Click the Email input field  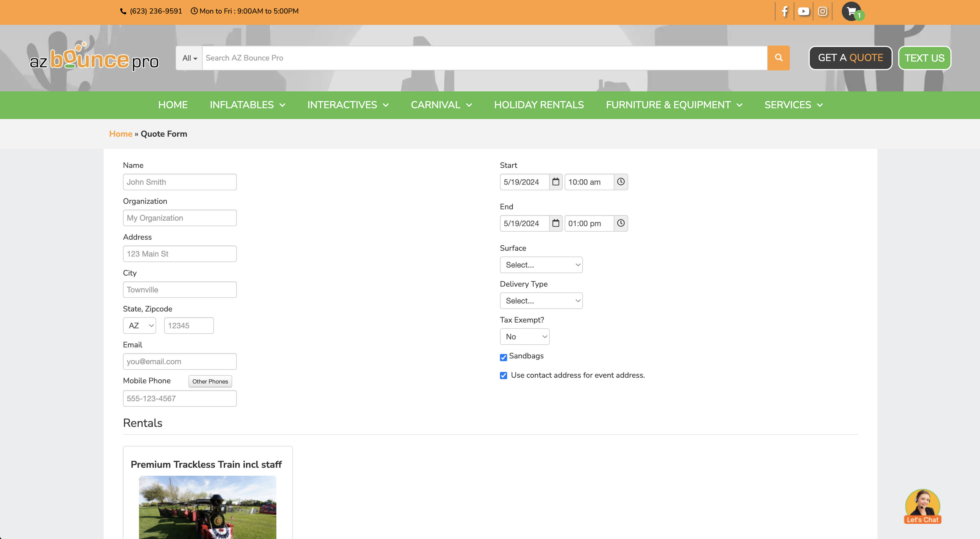pos(180,361)
